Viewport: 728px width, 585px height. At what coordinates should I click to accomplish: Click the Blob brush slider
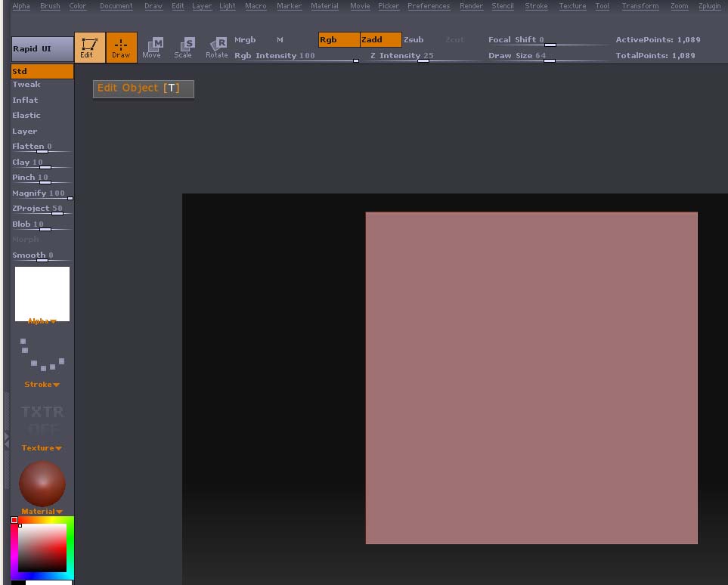[42, 224]
